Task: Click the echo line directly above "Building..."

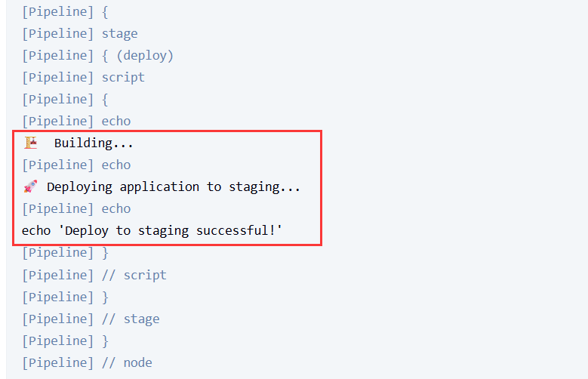Action: [76, 121]
